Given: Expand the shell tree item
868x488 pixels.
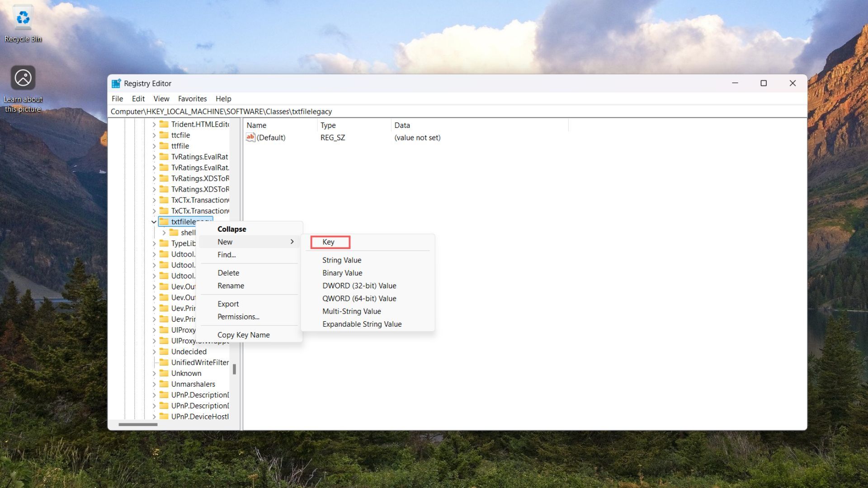Looking at the screenshot, I should point(164,232).
